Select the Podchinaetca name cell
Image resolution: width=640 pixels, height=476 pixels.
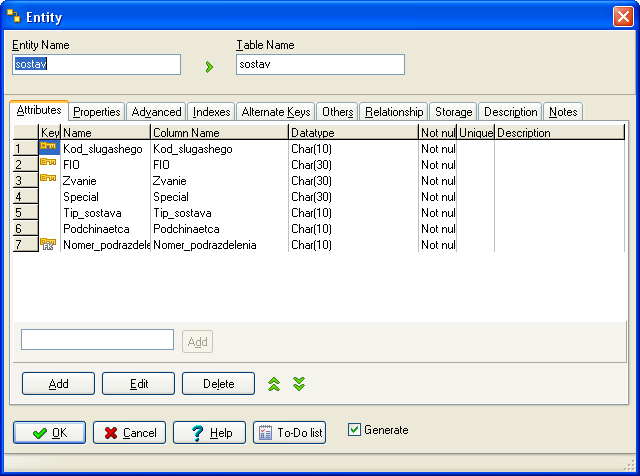click(x=106, y=229)
